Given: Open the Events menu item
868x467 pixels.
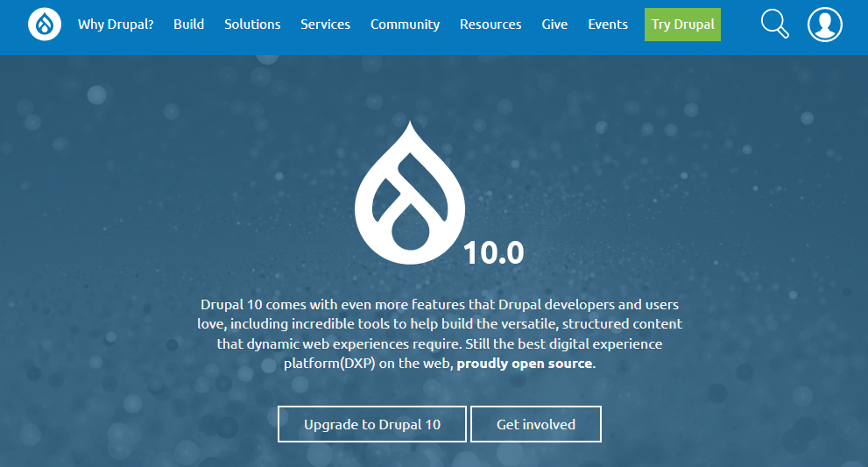Looking at the screenshot, I should tap(608, 25).
